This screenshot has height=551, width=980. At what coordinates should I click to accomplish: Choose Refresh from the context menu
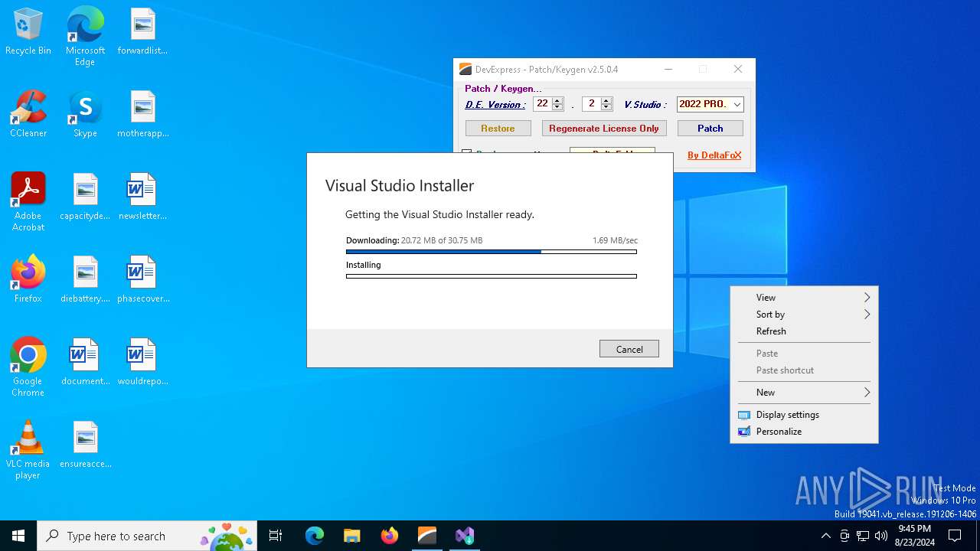pos(804,331)
